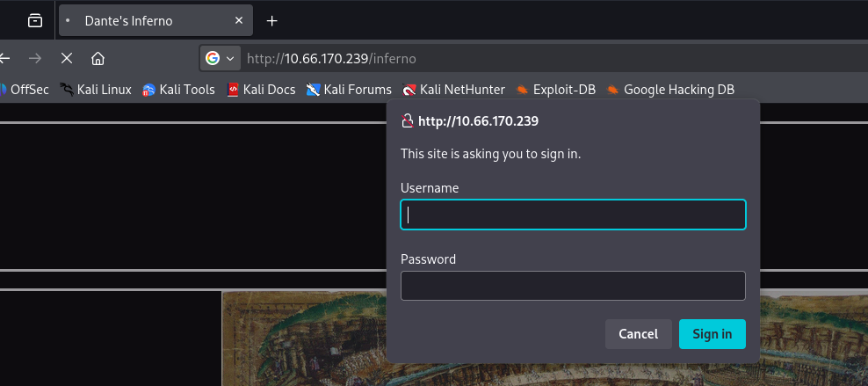Open the Kali Tools bookmark
Image resolution: width=868 pixels, height=386 pixels.
pyautogui.click(x=178, y=89)
